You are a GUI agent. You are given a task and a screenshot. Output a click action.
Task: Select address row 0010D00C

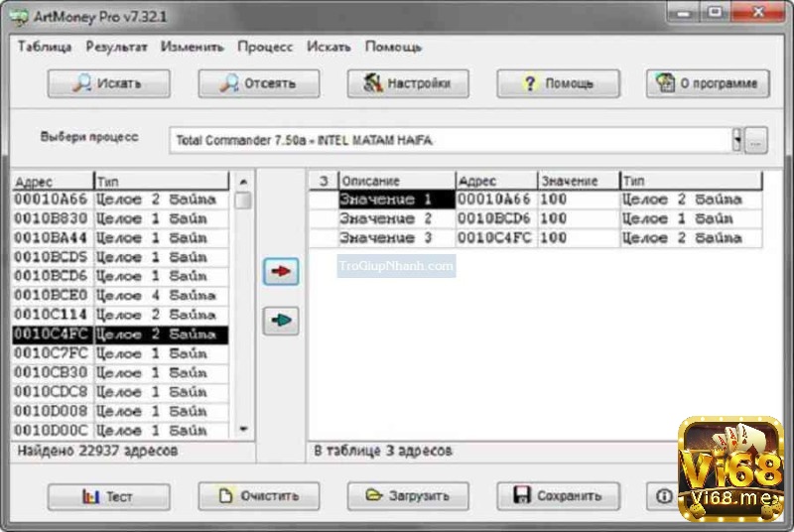[120, 430]
